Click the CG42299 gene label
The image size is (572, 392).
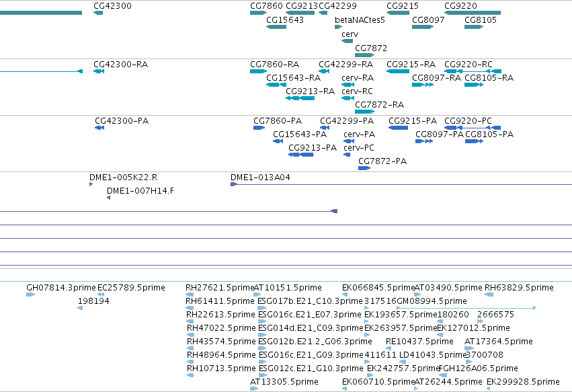[x=338, y=6]
